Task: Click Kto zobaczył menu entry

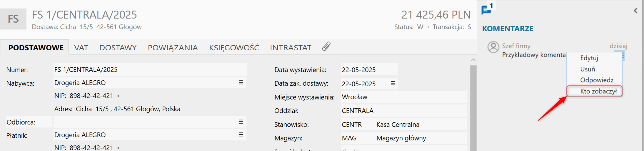Action: tap(598, 91)
